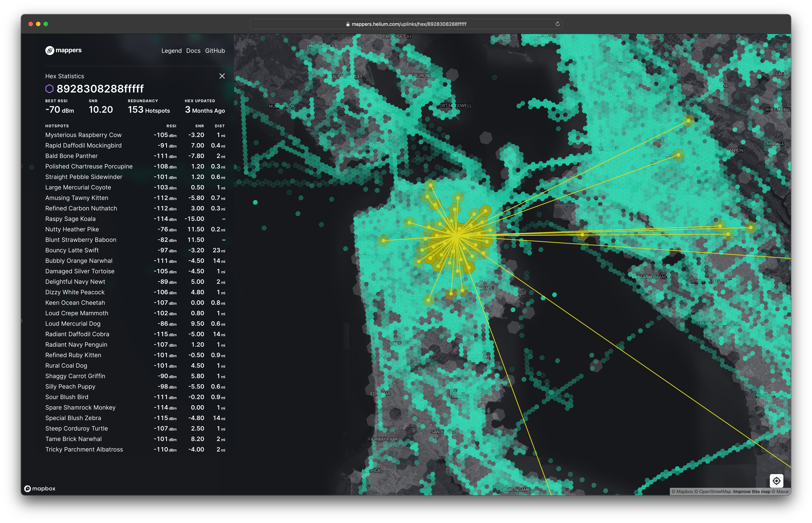Select Tricky Parchment Albatross hotspot row
Image resolution: width=812 pixels, height=523 pixels.
click(x=84, y=450)
